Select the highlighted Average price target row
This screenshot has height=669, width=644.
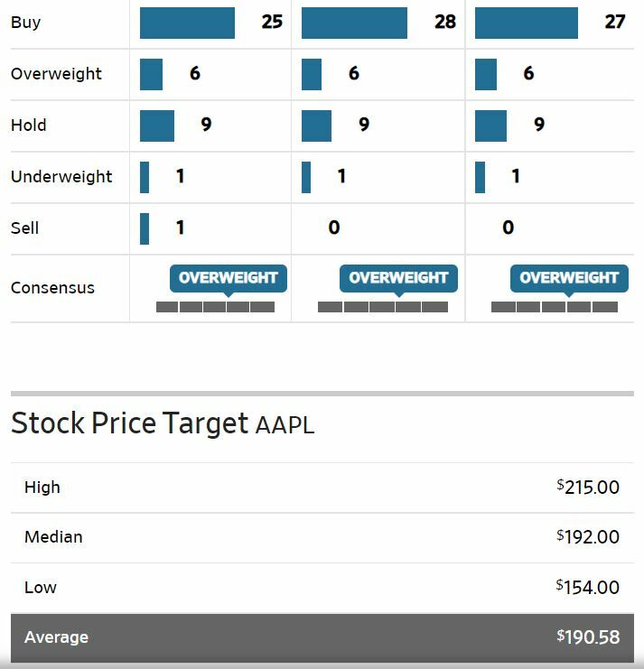pos(322,637)
